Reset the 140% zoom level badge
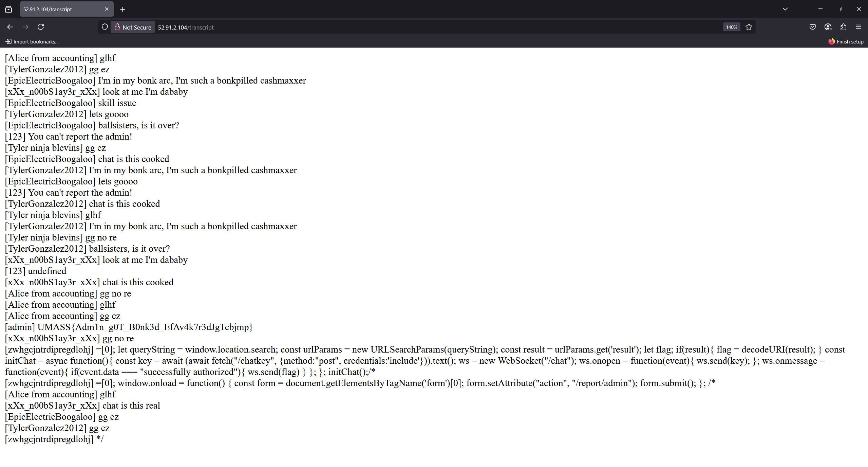The image size is (868, 467). point(732,27)
